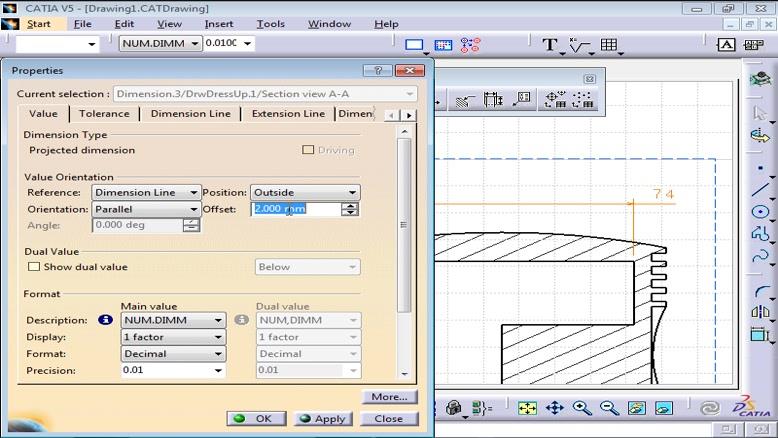This screenshot has width=778, height=438.
Task: Click the lock icon in bottom toolbar
Action: pos(454,408)
